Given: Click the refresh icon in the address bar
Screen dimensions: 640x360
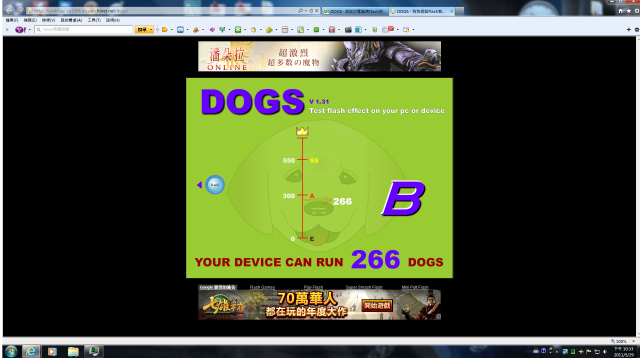Looking at the screenshot, I should [x=311, y=11].
